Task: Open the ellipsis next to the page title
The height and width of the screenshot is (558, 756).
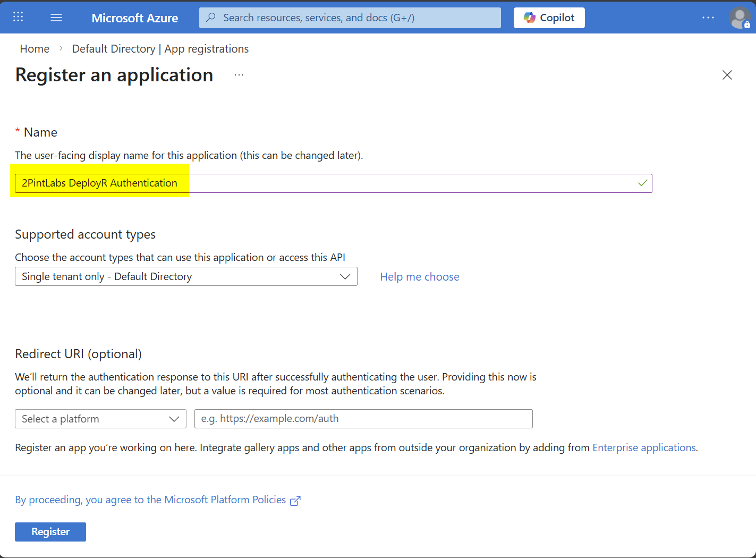Action: click(x=239, y=75)
